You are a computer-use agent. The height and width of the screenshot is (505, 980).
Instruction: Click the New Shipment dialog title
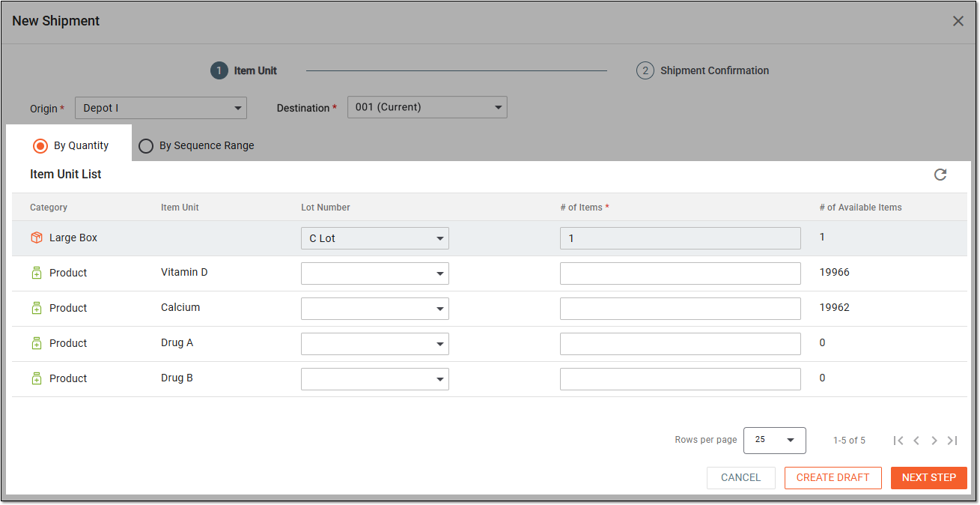tap(56, 21)
